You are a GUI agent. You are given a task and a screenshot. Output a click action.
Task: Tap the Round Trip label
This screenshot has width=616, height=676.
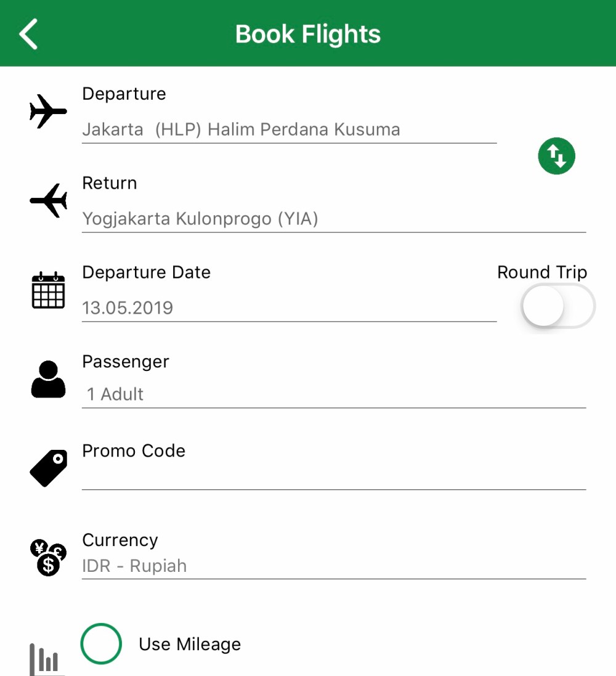(x=542, y=272)
